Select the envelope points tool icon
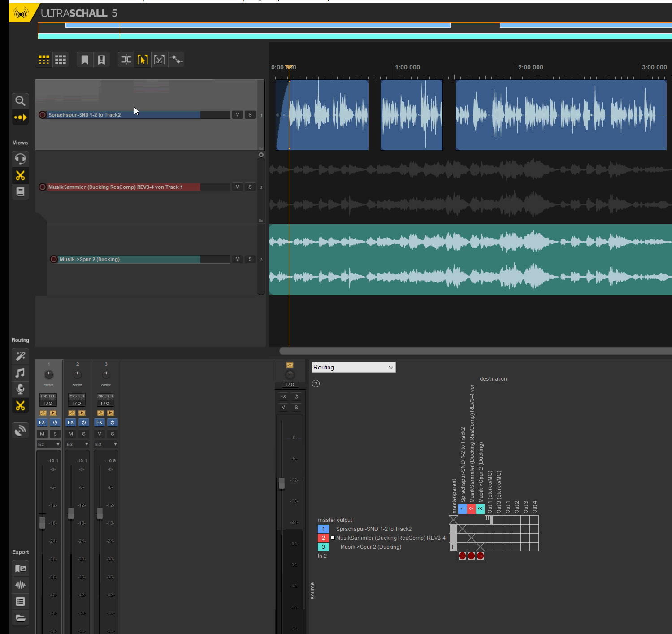672x634 pixels. point(176,60)
